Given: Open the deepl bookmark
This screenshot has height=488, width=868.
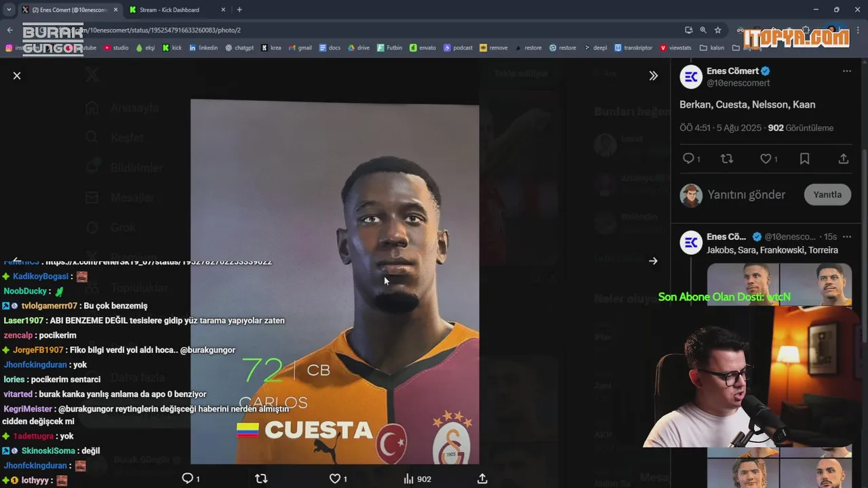Looking at the screenshot, I should (x=596, y=48).
